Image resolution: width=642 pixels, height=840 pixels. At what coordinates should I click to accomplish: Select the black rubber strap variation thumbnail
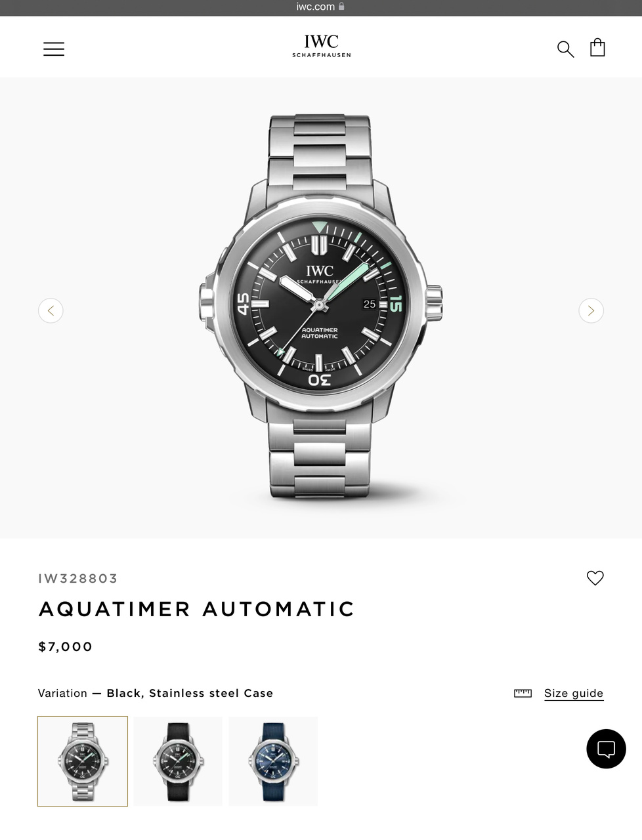pos(178,761)
